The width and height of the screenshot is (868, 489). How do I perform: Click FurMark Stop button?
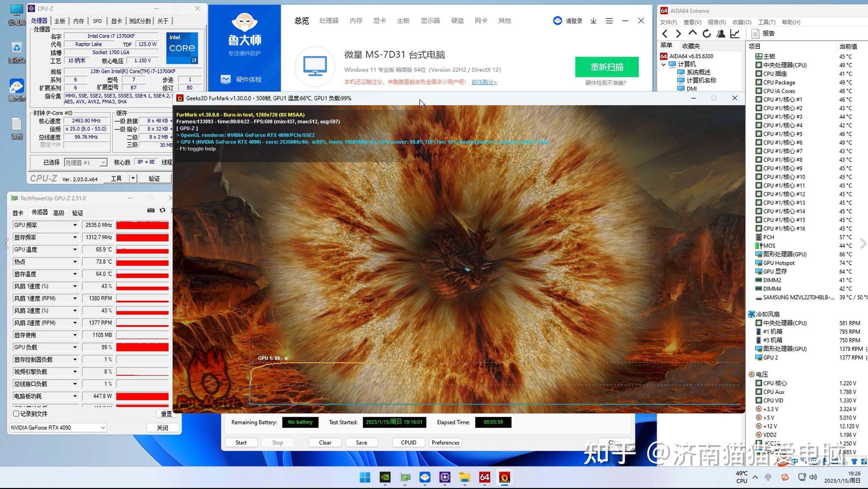[277, 442]
